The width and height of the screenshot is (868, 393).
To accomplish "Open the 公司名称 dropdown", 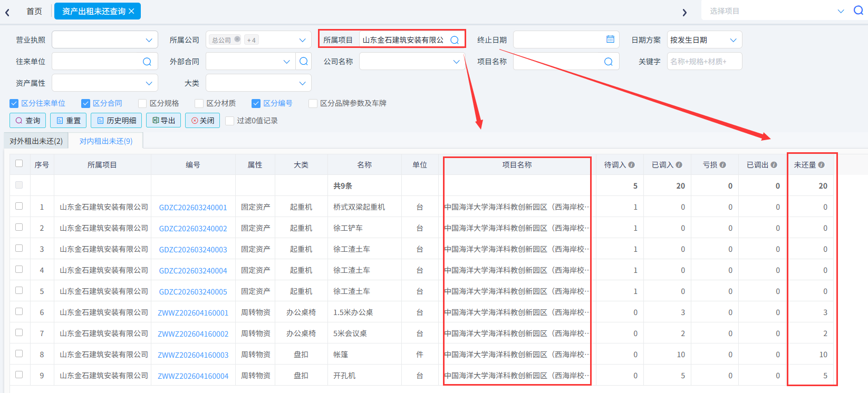I will point(412,62).
